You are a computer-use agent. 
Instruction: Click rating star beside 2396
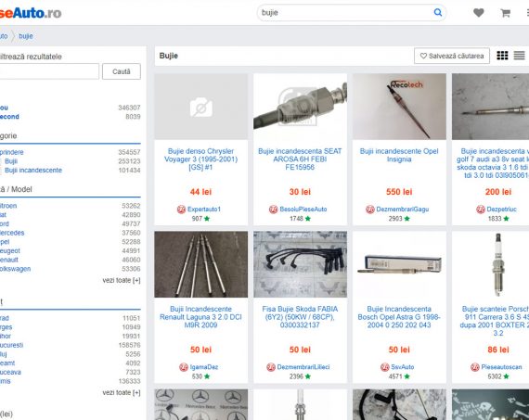[308, 376]
